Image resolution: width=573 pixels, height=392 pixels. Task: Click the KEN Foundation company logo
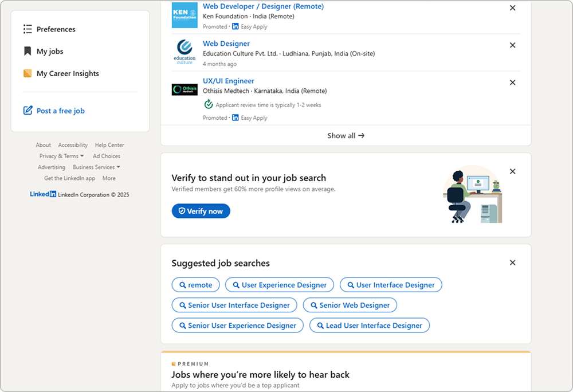(x=185, y=15)
